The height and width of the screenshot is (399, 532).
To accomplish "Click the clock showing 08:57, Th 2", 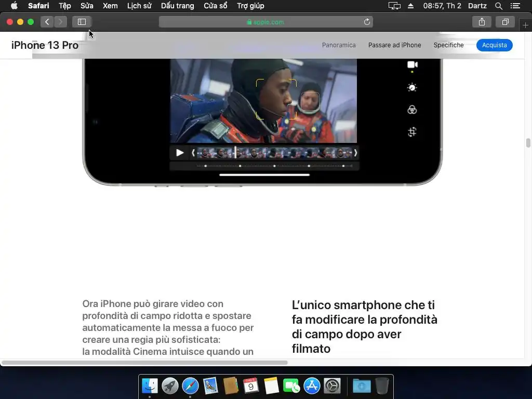I will click(x=442, y=6).
